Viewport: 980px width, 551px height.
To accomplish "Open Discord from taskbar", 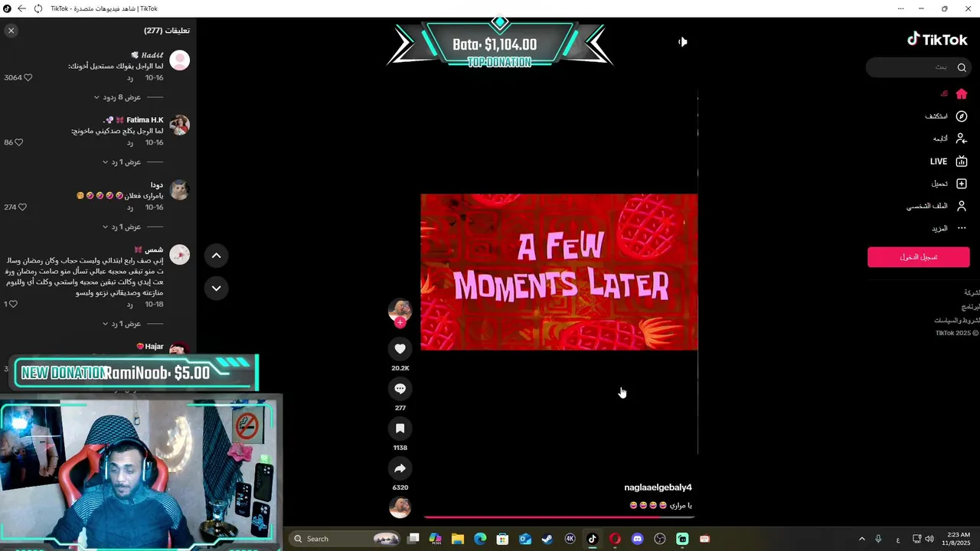I will pos(637,539).
